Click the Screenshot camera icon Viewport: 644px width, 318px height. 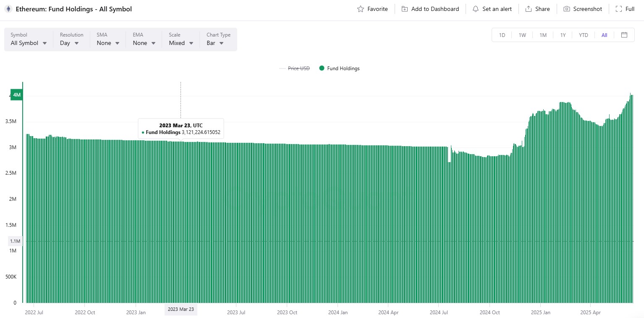click(567, 9)
